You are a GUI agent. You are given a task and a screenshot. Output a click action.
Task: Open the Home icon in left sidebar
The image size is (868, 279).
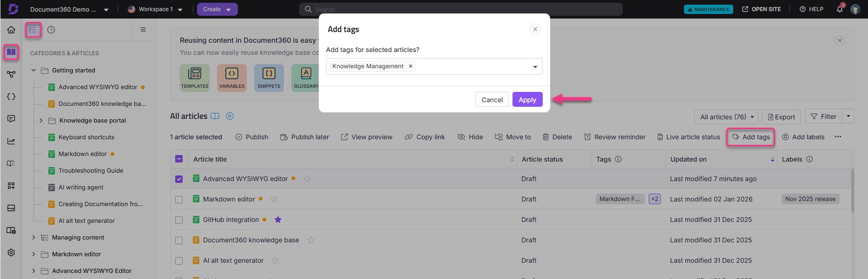pos(11,30)
